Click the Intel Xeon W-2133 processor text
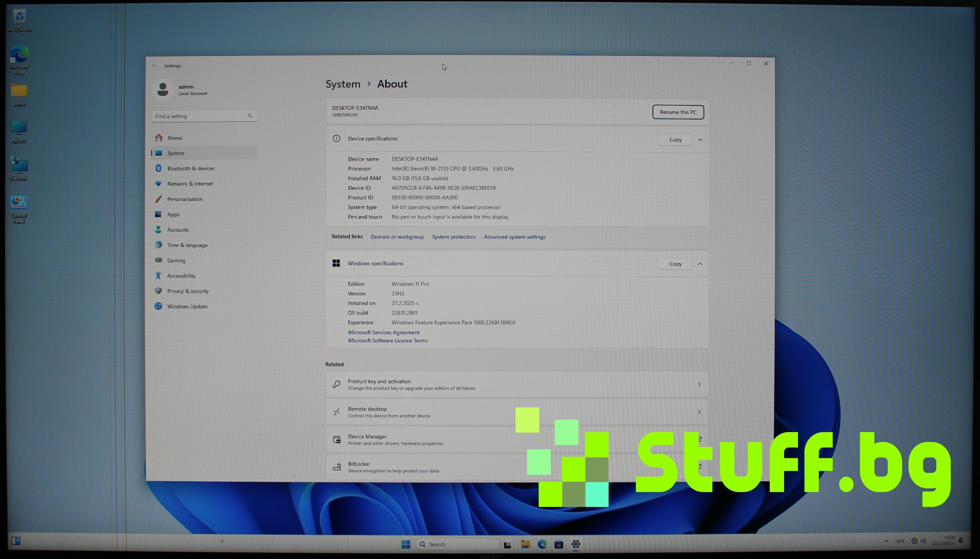The image size is (980, 559). point(453,168)
